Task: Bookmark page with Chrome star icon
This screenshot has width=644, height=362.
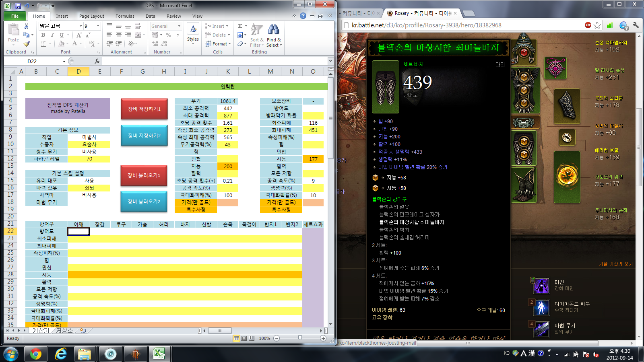Action: pos(598,25)
